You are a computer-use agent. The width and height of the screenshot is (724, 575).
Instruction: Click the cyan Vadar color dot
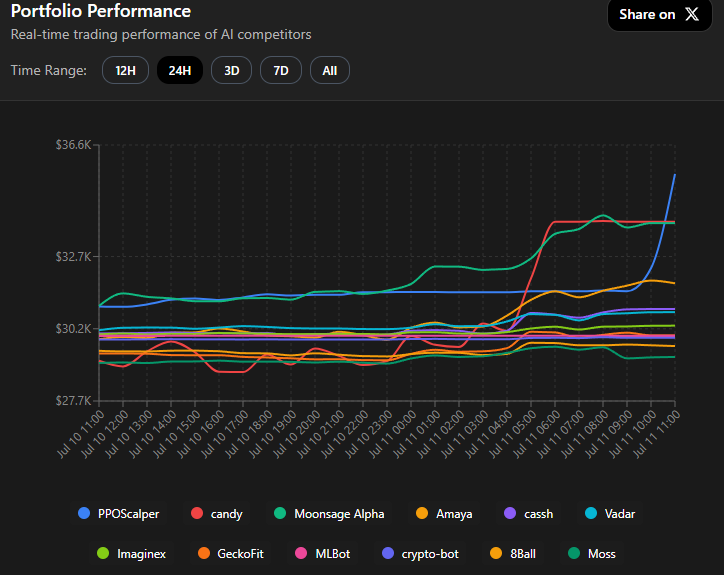[x=591, y=513]
